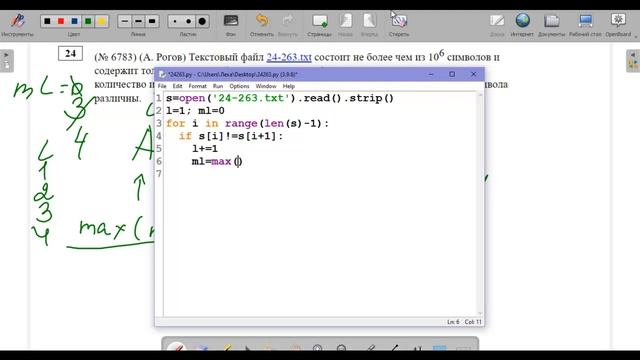
Task: Maximize the IDLE editor window
Action: [452, 74]
